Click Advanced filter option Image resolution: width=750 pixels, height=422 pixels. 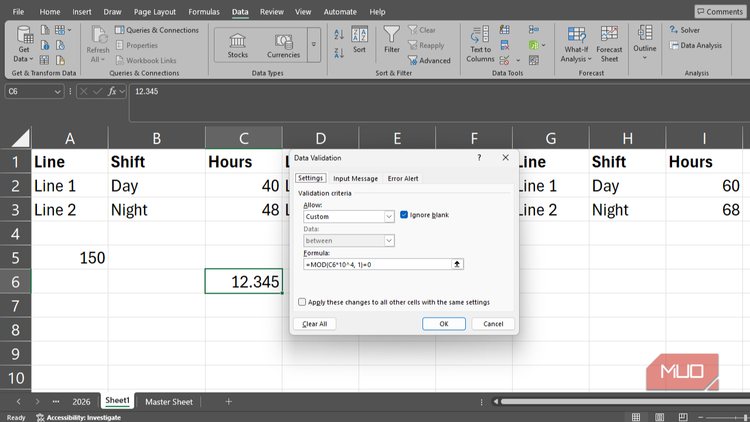tap(429, 61)
